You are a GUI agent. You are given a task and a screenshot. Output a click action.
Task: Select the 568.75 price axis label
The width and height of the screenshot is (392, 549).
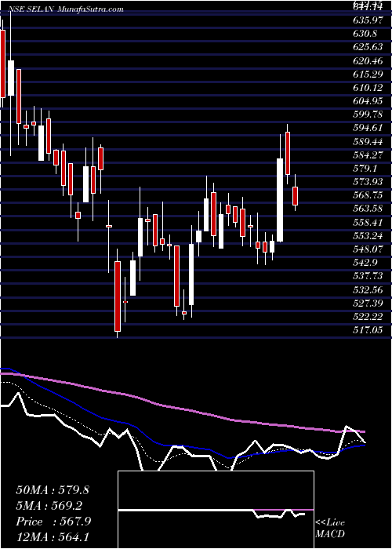[368, 195]
